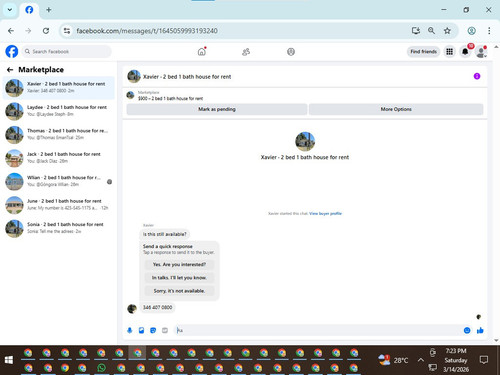Bookmark this page with the star
Viewport: 500px width, 375px height.
[447, 31]
